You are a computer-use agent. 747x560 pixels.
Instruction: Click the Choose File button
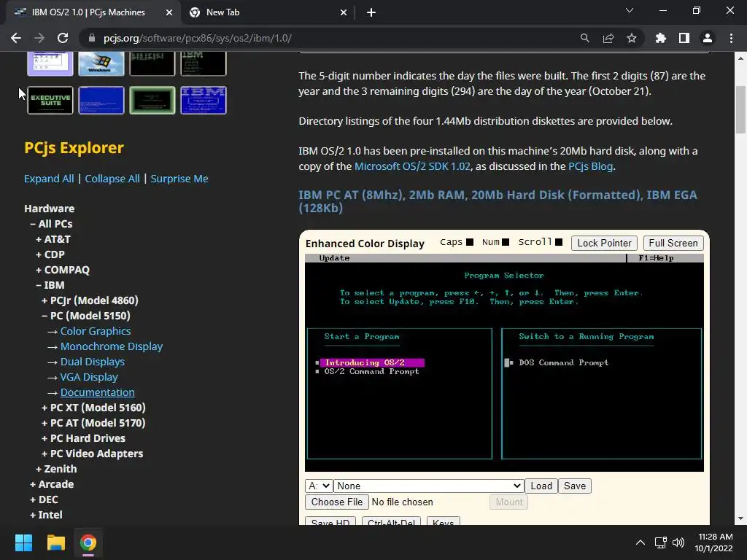[337, 502]
